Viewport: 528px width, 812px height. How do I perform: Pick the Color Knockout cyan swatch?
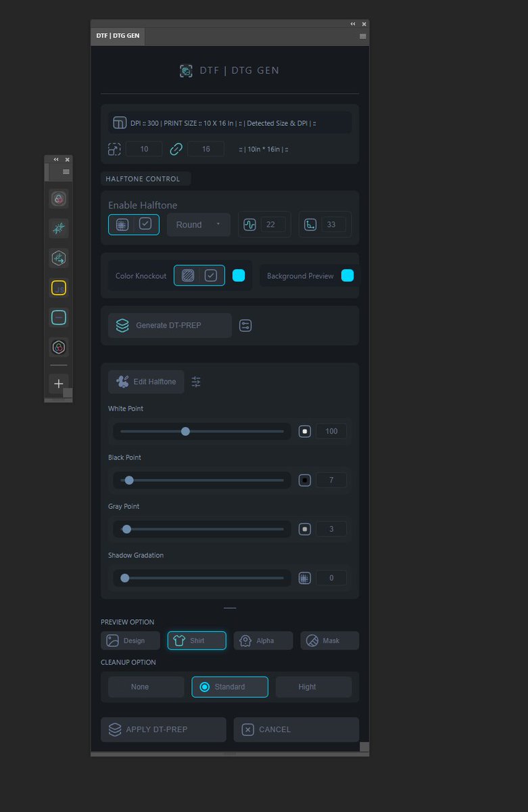[x=239, y=275]
